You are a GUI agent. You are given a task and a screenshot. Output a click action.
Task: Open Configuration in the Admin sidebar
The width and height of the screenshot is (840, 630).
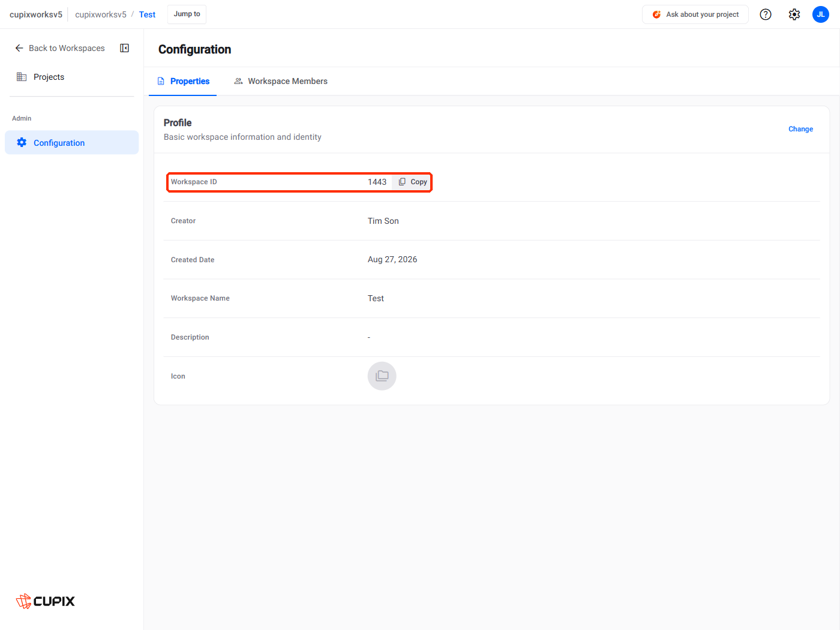tap(72, 143)
